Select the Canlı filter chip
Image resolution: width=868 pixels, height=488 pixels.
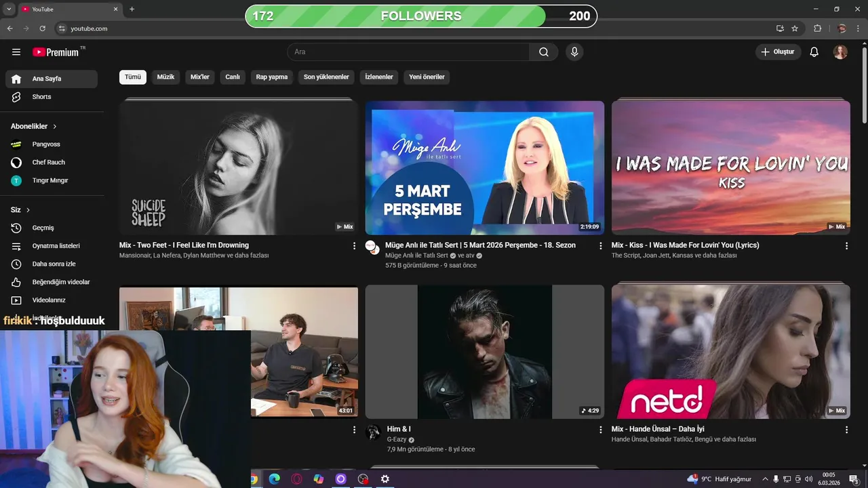[233, 77]
